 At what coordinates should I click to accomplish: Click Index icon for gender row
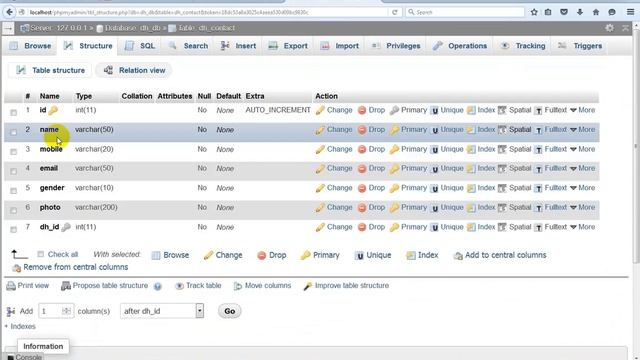[x=471, y=188]
